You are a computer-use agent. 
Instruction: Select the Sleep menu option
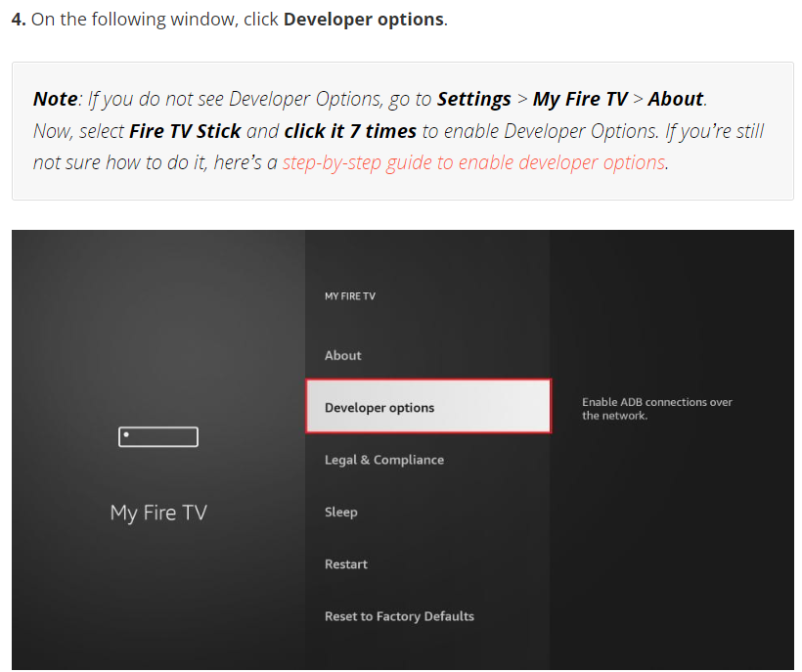pyautogui.click(x=341, y=512)
